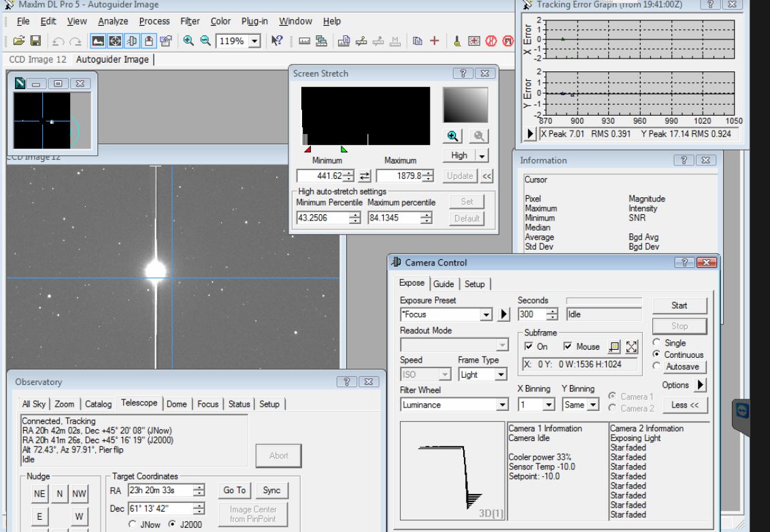
Task: Click the play arrow beside Exposure Preset
Action: 504,314
